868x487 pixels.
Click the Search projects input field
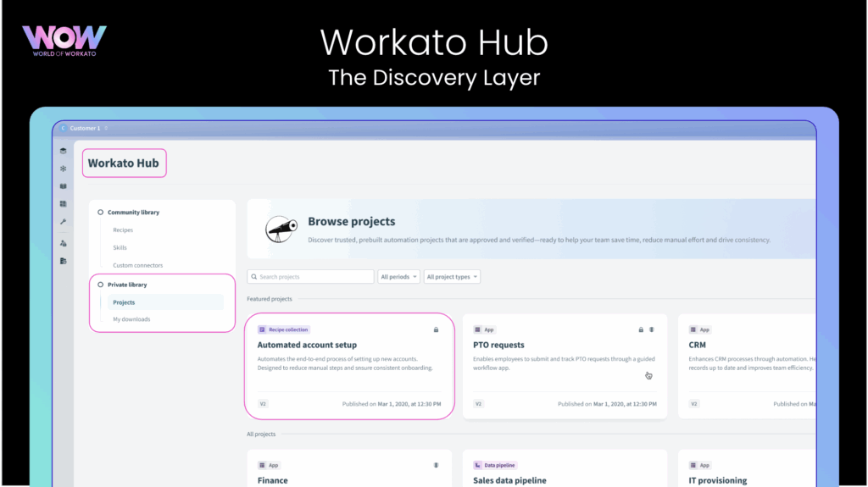click(x=310, y=277)
